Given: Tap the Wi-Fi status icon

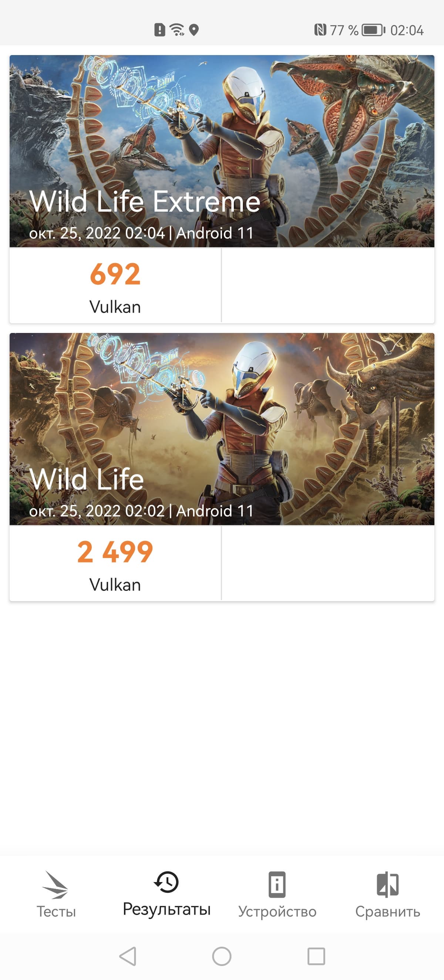Looking at the screenshot, I should click(x=177, y=30).
